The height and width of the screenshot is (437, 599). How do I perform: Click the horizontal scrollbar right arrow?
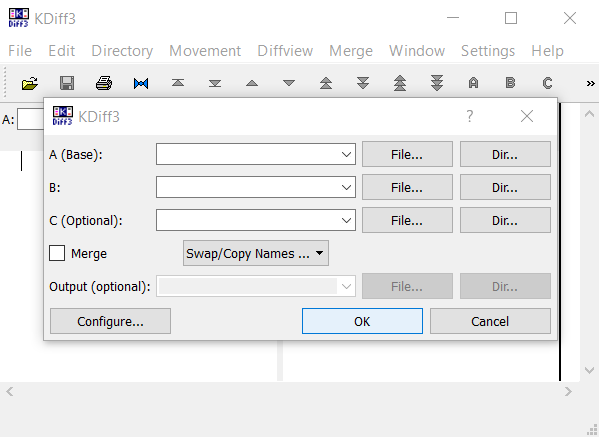568,392
